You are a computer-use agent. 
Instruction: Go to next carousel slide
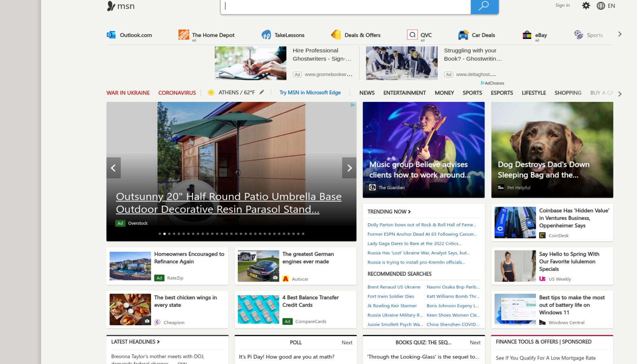(x=349, y=168)
